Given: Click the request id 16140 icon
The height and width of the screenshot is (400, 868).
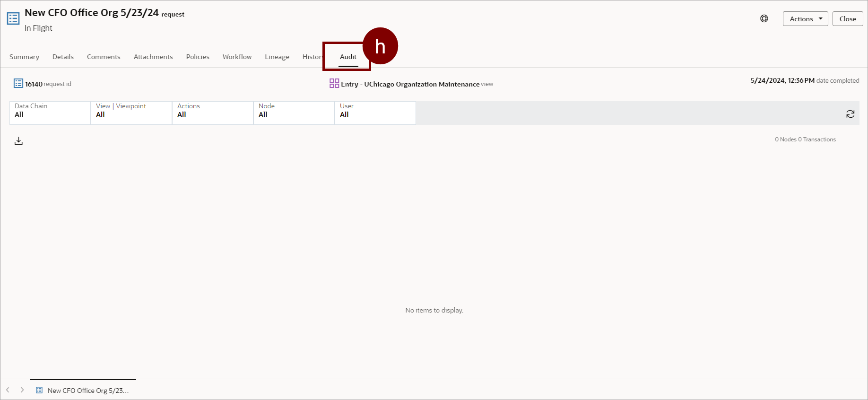Looking at the screenshot, I should 18,84.
